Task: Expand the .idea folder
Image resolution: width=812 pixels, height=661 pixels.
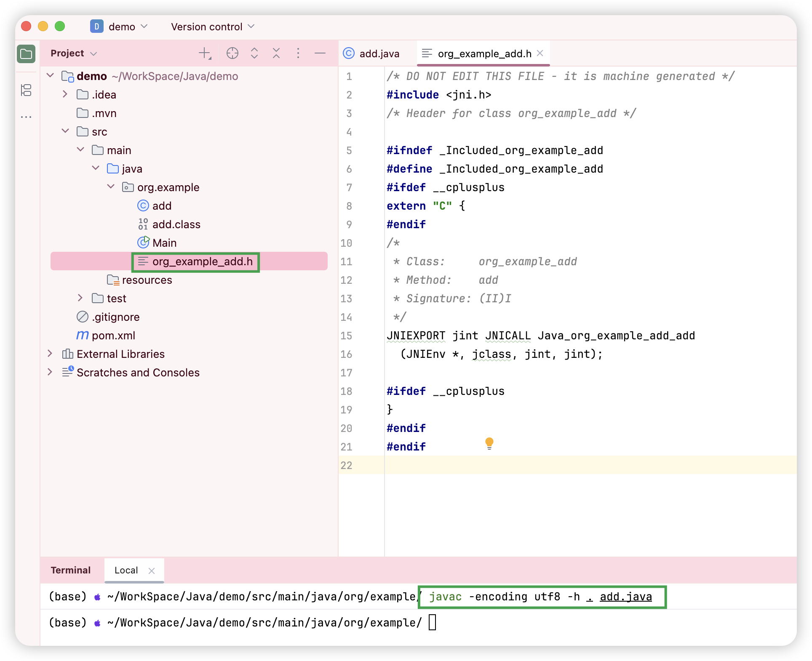Action: (x=65, y=94)
